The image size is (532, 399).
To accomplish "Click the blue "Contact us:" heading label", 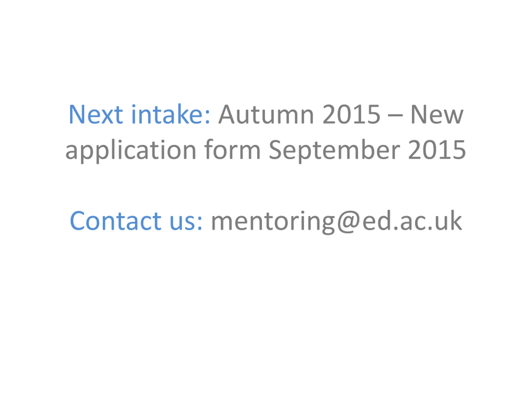I will pyautogui.click(x=136, y=221).
